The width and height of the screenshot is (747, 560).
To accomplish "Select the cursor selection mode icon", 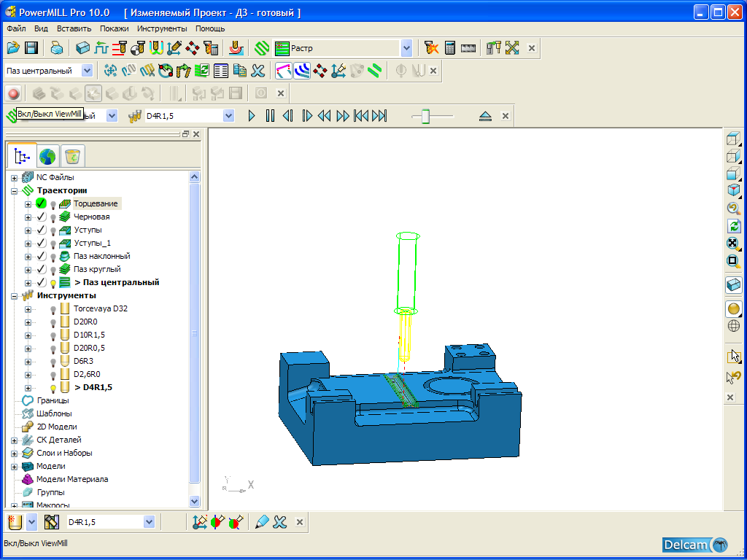I will [734, 356].
